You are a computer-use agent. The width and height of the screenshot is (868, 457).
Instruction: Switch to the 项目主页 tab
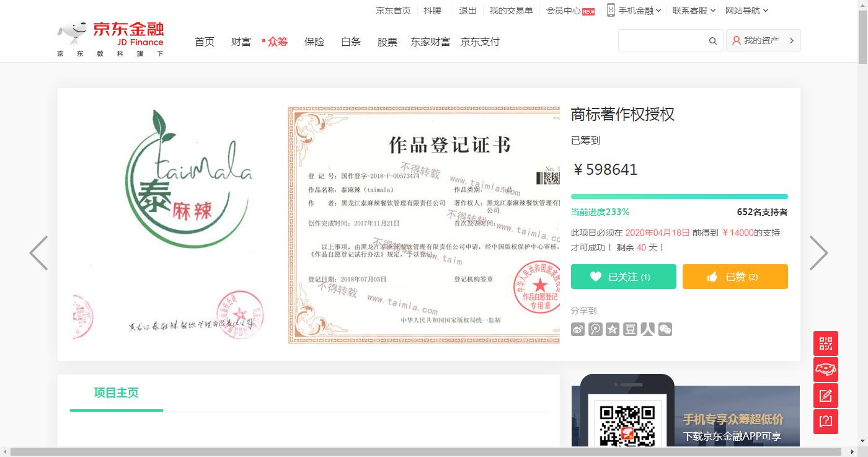[116, 393]
